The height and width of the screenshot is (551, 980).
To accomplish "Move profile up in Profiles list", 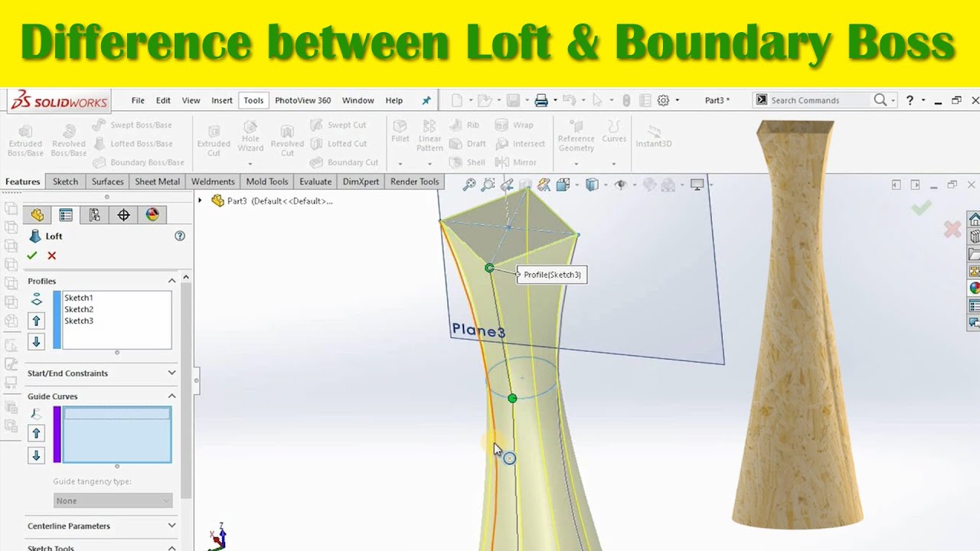I will pyautogui.click(x=36, y=321).
